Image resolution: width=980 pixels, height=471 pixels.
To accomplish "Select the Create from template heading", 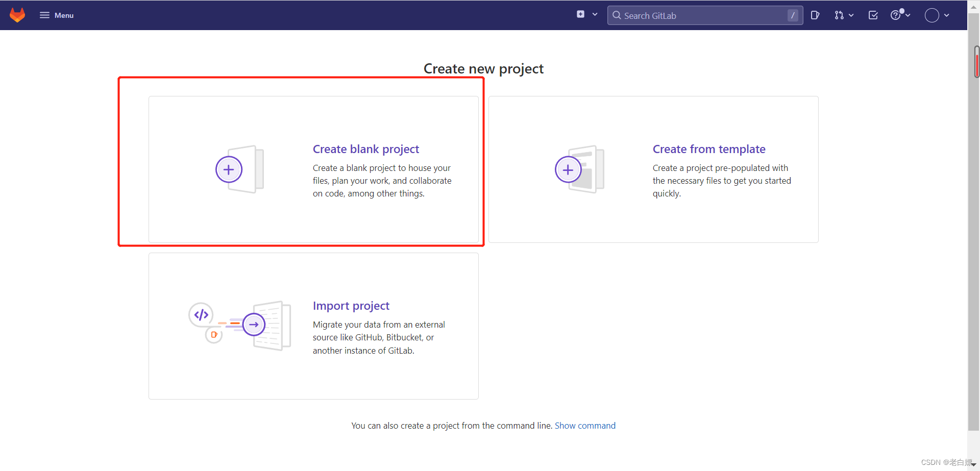I will (709, 149).
